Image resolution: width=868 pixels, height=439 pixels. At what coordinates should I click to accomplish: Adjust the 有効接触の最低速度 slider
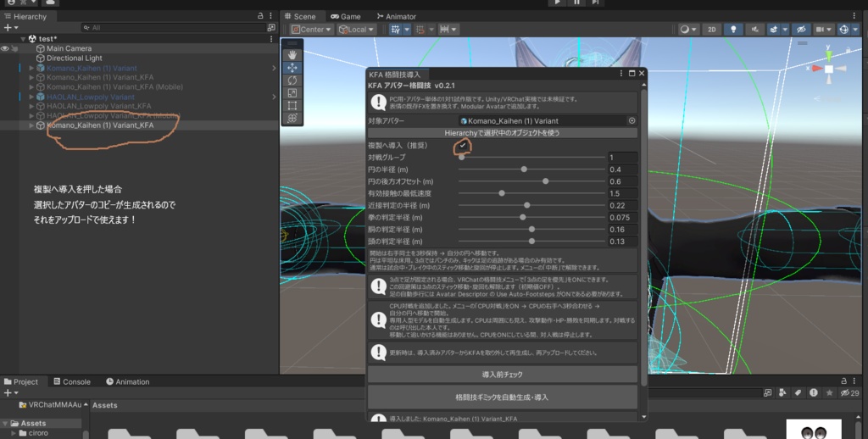pos(531,194)
